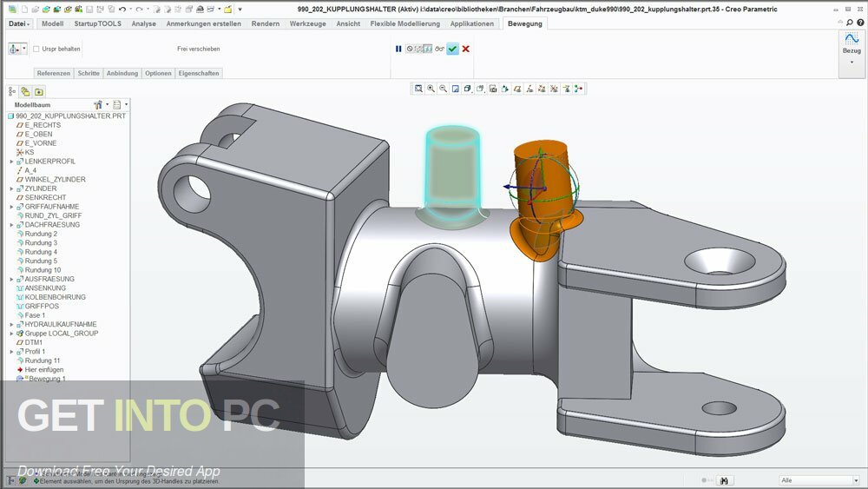Open the Datei menu

point(19,23)
